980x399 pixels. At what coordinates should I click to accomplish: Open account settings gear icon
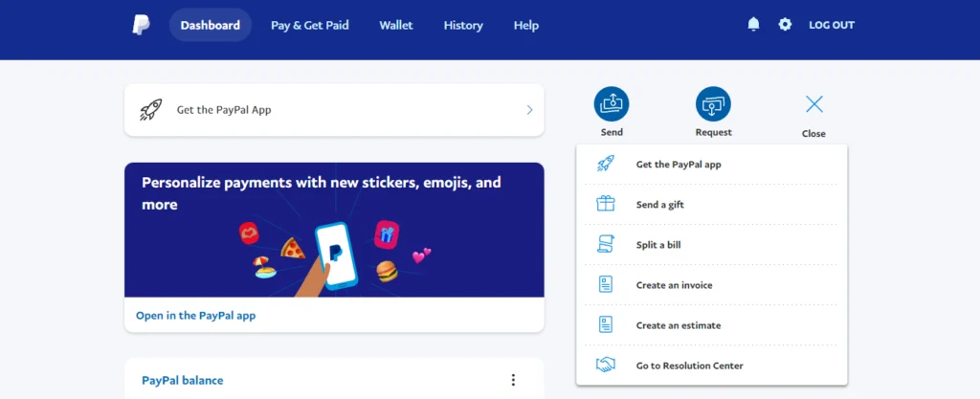[785, 25]
